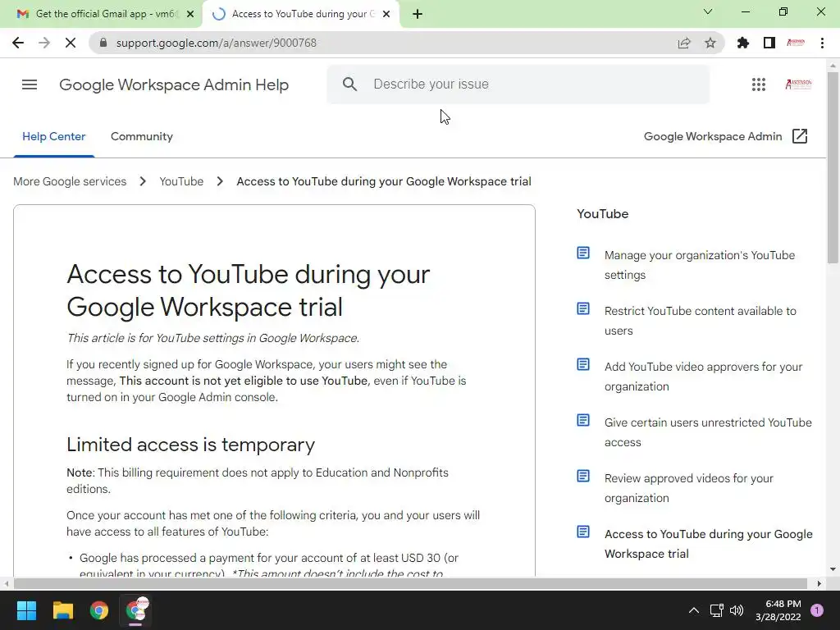Click scroll down arrow on vertical scrollbar
The width and height of the screenshot is (840, 630).
point(833,569)
